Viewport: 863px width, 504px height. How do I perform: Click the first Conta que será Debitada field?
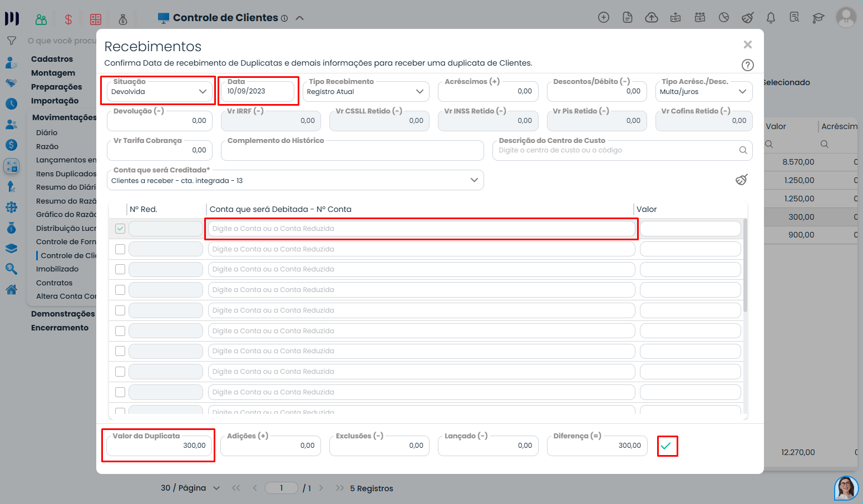[x=421, y=229]
